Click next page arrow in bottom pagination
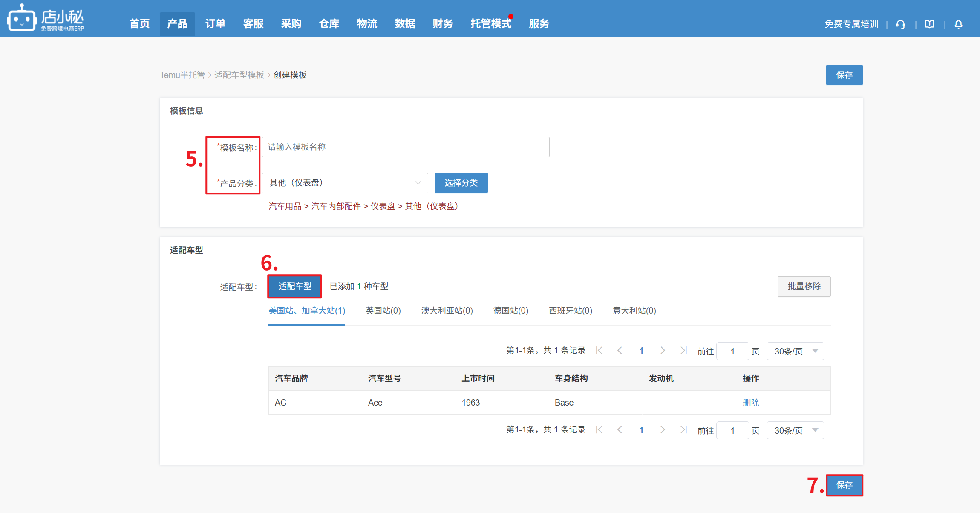The height and width of the screenshot is (513, 980). click(x=663, y=429)
